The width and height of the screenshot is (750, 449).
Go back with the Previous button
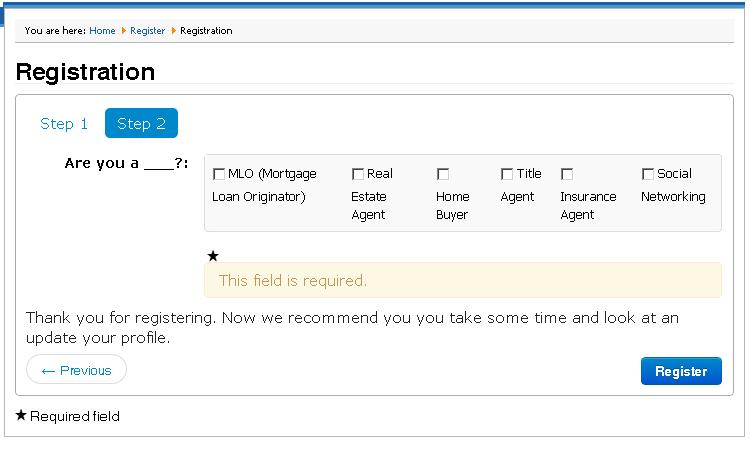[x=77, y=370]
